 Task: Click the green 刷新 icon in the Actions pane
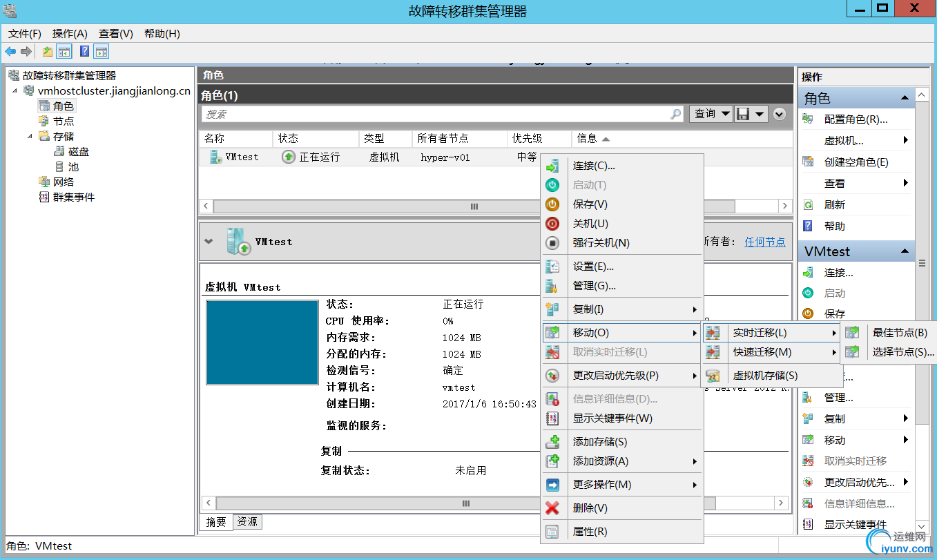click(808, 205)
